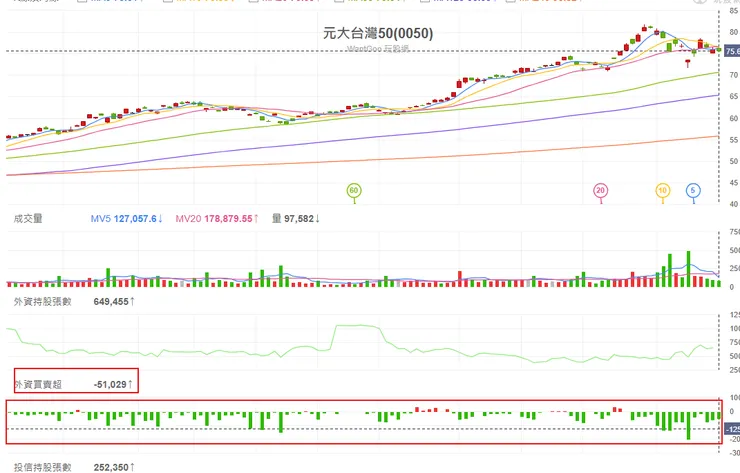
Task: Click the yellow 10-day MA marker
Action: (663, 191)
